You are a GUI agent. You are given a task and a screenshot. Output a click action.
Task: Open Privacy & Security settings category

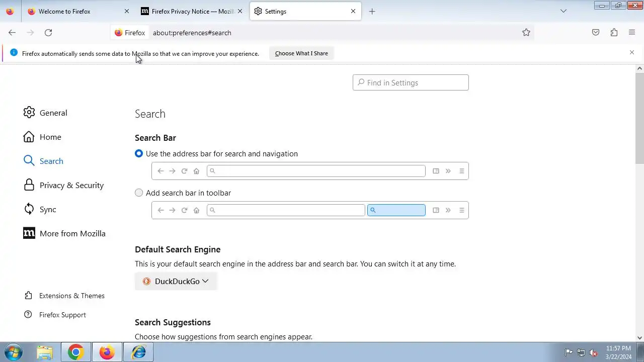point(71,185)
